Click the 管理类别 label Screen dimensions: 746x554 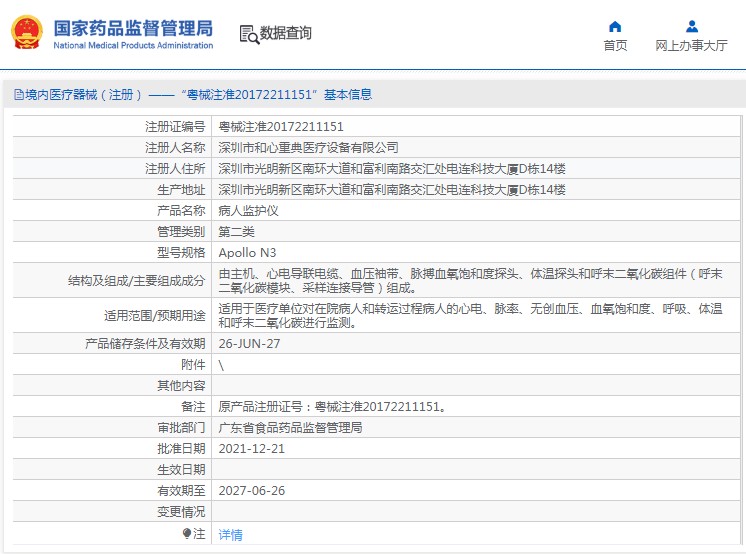[x=181, y=231]
